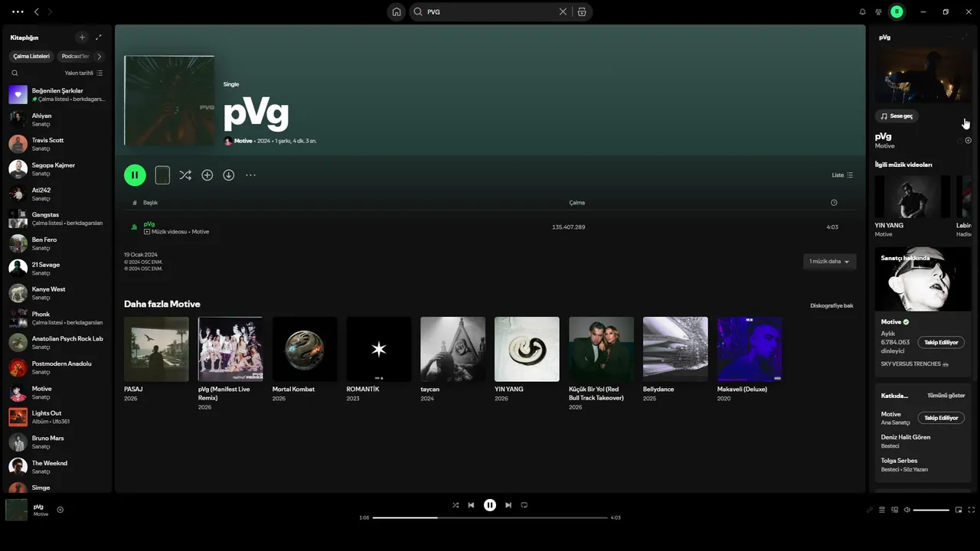This screenshot has height=551, width=980.
Task: Open Kanye West in library
Action: [x=57, y=293]
